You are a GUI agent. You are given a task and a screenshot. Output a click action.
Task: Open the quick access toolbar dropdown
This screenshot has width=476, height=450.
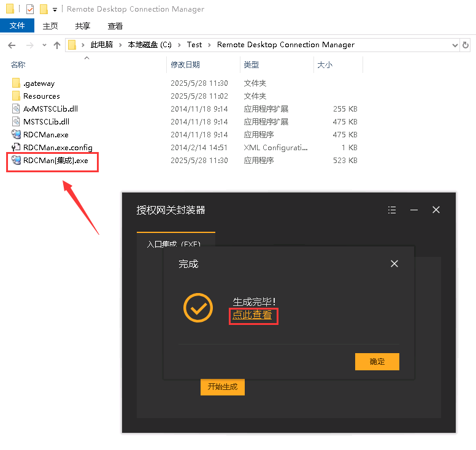pyautogui.click(x=55, y=10)
